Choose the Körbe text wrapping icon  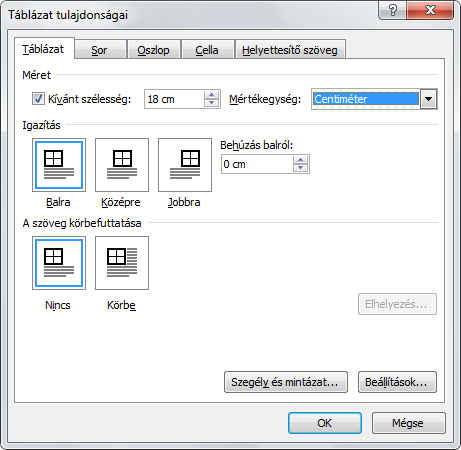click(122, 263)
